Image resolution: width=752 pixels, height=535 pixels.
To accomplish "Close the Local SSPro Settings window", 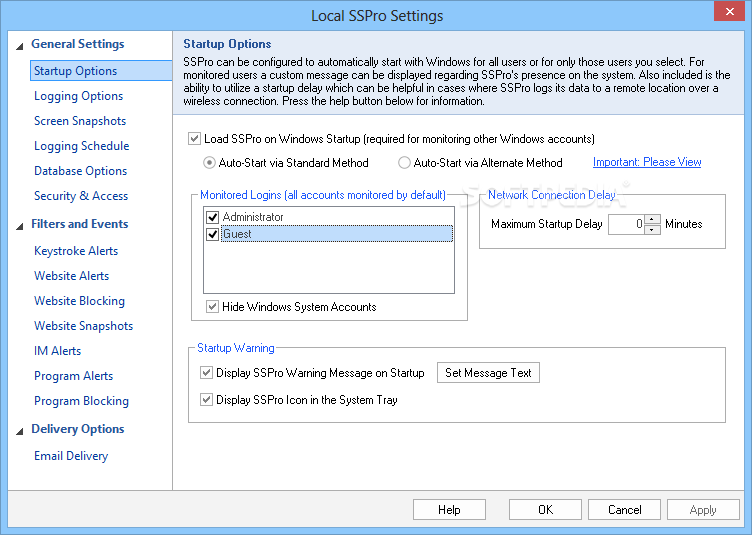I will pyautogui.click(x=729, y=12).
